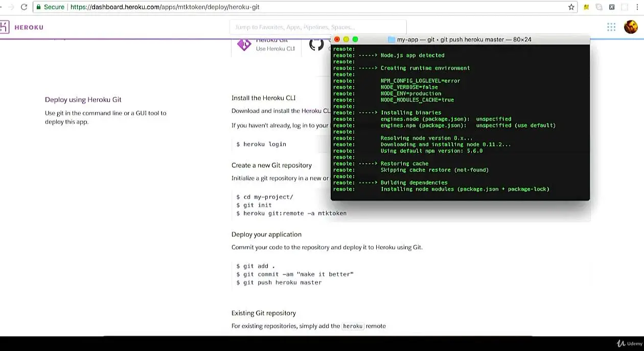
Task: Click the git commit 'make it better' command
Action: [295, 274]
